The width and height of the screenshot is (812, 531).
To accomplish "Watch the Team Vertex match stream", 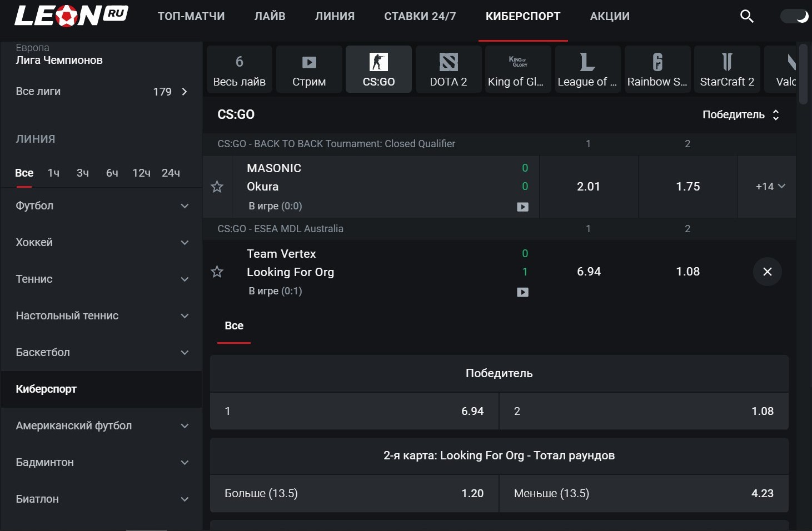I will coord(522,292).
